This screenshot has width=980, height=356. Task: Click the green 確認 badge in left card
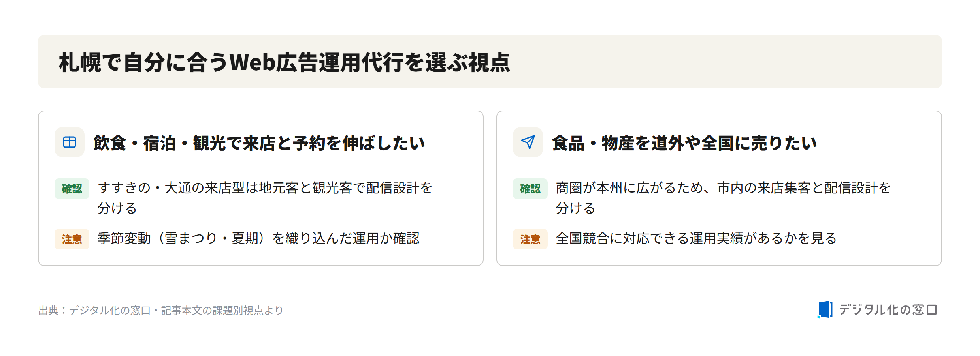72,189
